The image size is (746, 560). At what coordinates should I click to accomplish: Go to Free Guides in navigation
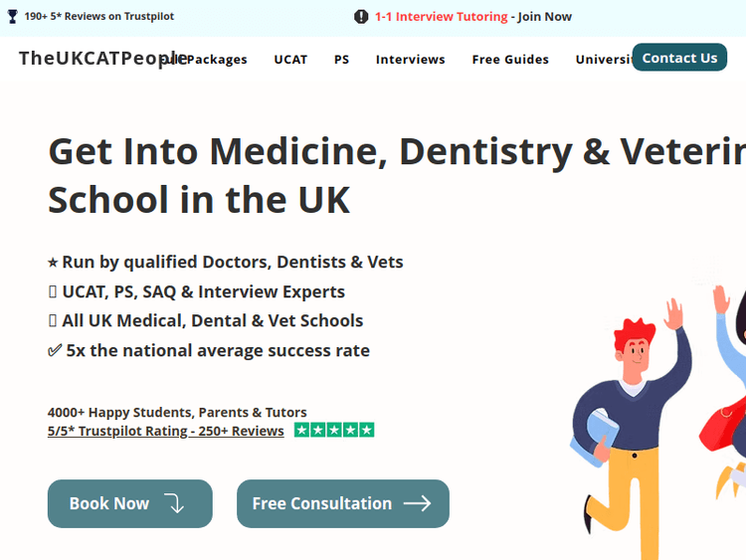[510, 60]
